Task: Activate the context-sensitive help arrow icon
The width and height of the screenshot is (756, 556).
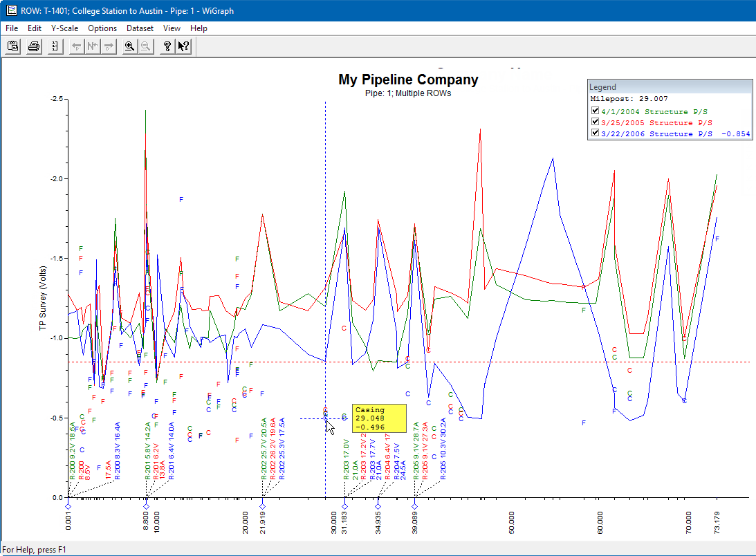Action: tap(181, 46)
